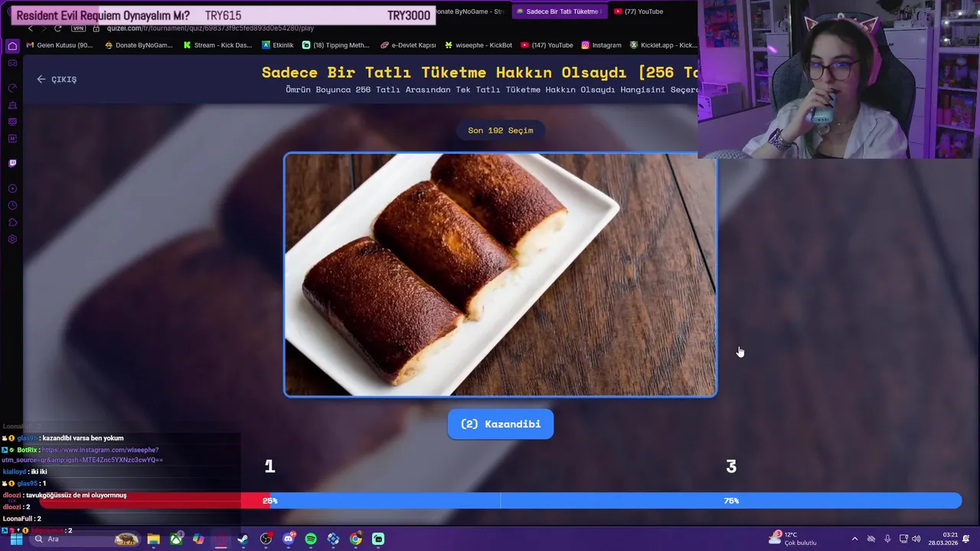Click the browser back arrow

click(x=30, y=28)
